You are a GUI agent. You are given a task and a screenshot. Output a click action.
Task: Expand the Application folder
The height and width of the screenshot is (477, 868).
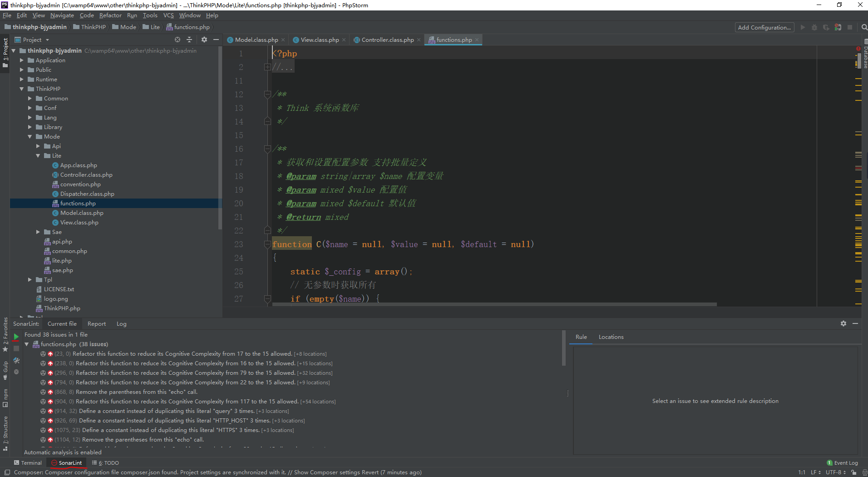[21, 60]
